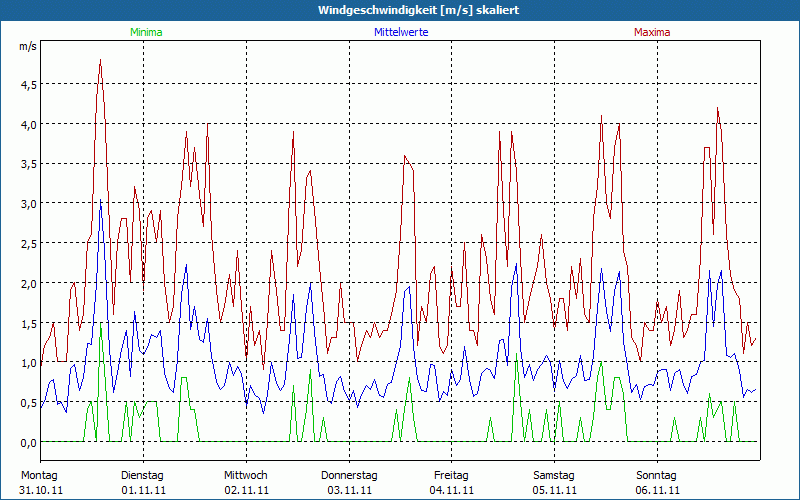
Task: Click the date 02.11.11
Action: pyautogui.click(x=246, y=490)
